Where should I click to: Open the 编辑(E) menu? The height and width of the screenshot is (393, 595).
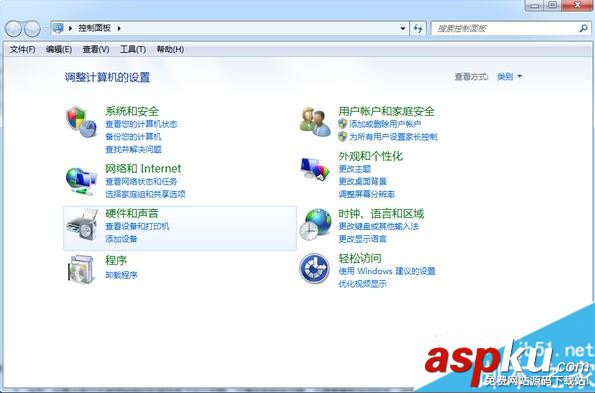point(59,49)
